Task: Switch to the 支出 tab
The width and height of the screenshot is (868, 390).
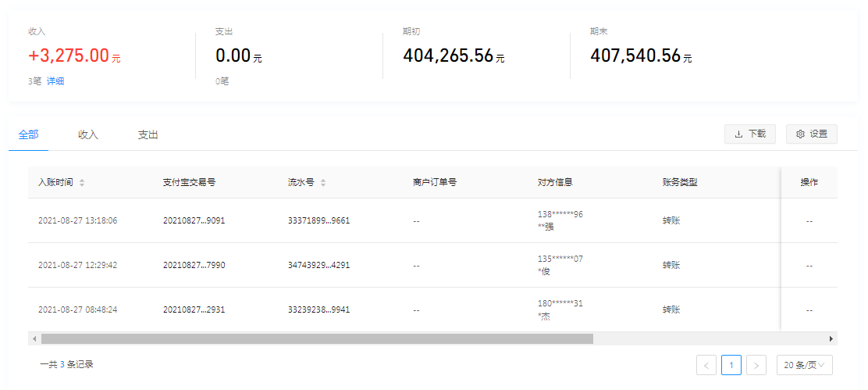Action: point(148,134)
